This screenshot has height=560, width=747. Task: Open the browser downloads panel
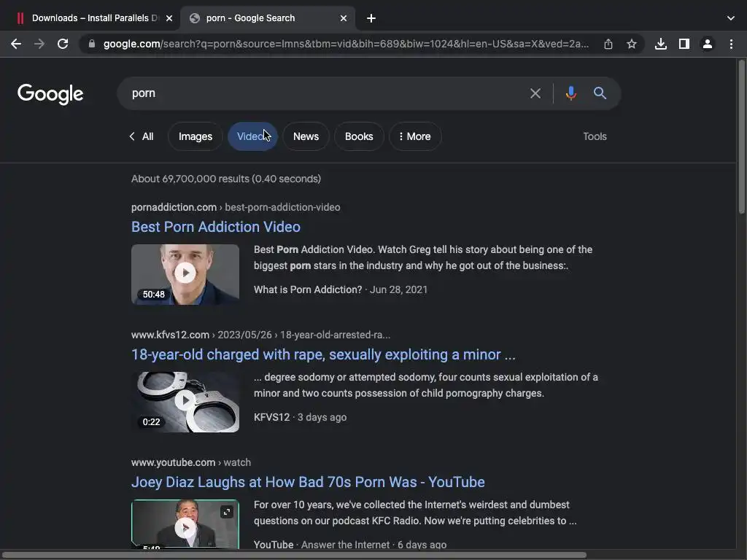click(x=661, y=44)
